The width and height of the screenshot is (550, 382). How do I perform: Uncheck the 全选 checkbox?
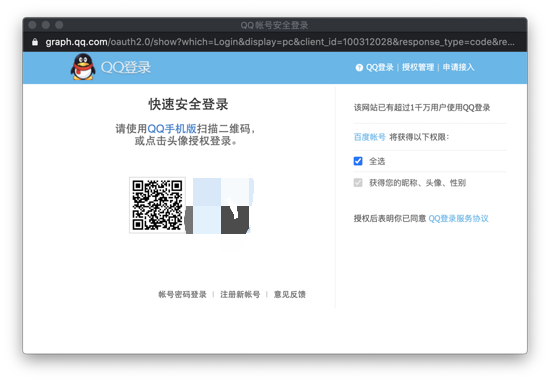click(x=358, y=161)
